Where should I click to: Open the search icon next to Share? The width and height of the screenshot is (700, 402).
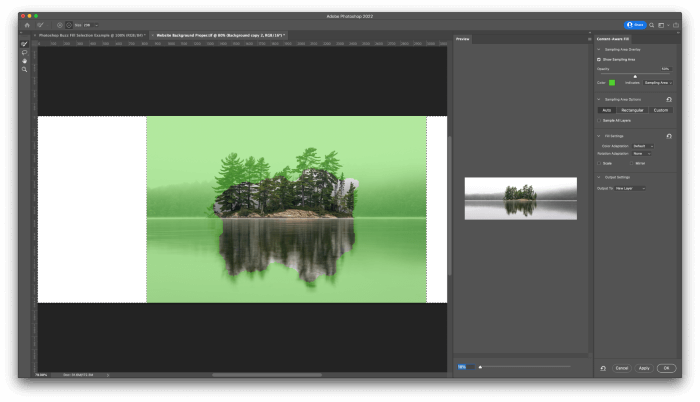652,24
